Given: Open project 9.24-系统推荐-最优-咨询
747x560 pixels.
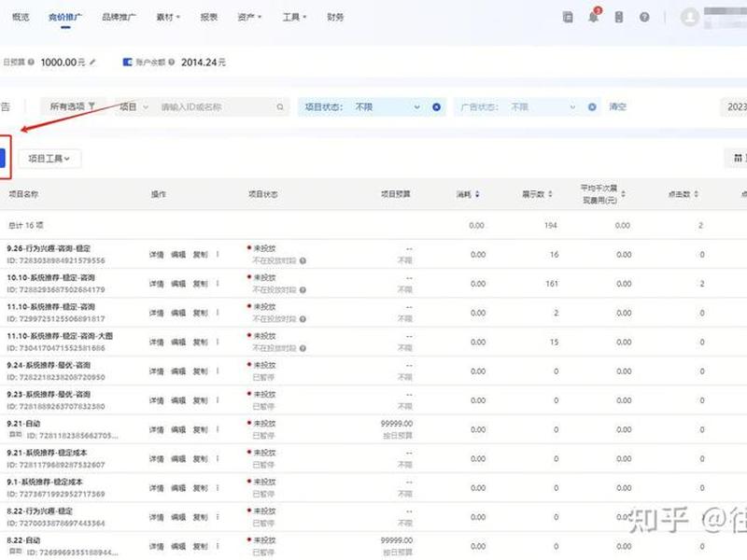Looking at the screenshot, I should (x=49, y=365).
